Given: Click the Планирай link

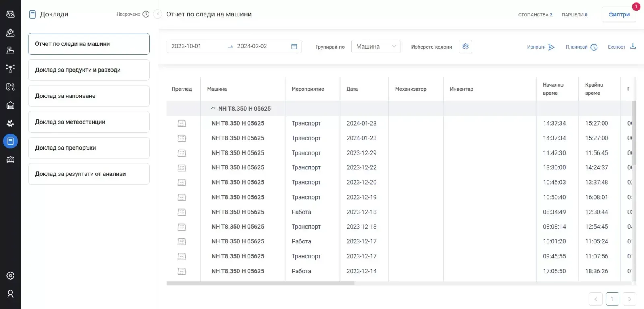Looking at the screenshot, I should pos(576,47).
